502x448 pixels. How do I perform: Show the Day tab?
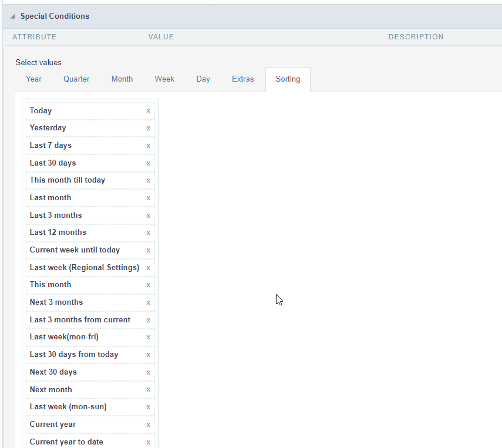[203, 79]
